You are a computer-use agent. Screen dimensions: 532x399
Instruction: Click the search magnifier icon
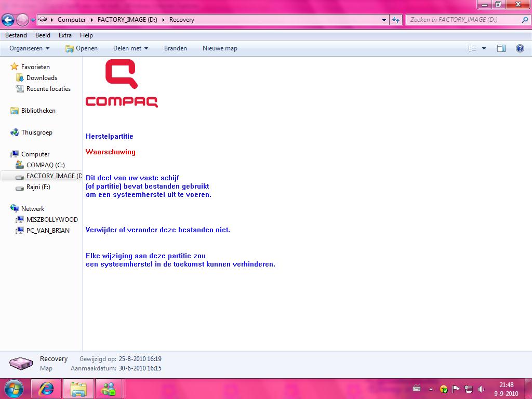coord(525,20)
